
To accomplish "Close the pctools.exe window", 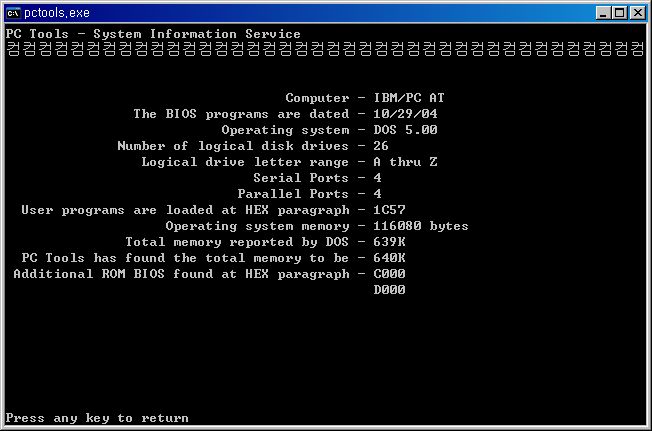I will [x=637, y=13].
